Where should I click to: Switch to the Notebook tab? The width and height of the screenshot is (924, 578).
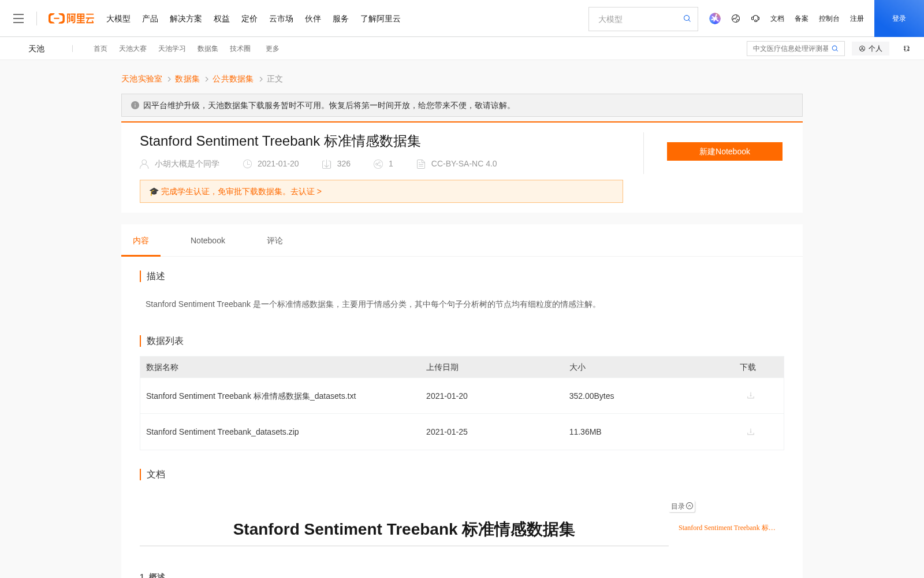[208, 240]
